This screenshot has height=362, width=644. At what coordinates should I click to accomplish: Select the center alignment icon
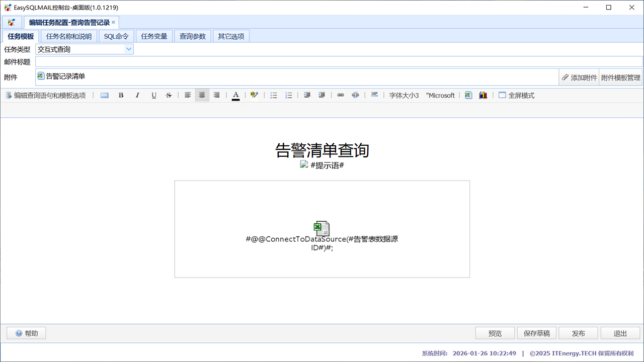(x=202, y=95)
